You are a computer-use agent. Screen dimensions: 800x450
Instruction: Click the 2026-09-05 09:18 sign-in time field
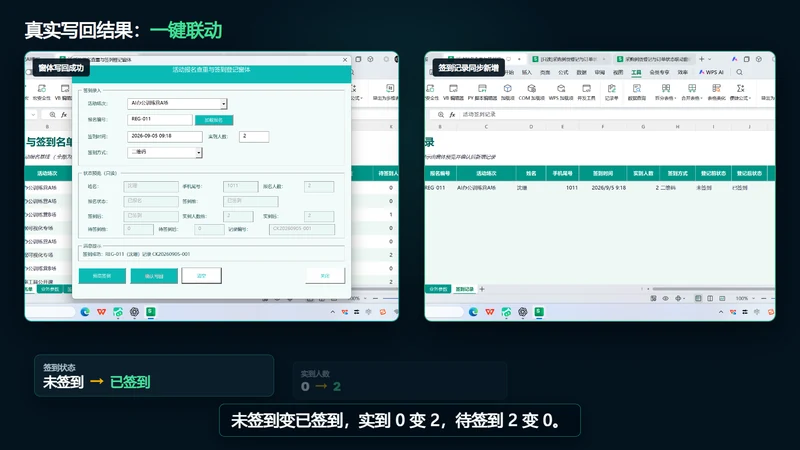pyautogui.click(x=164, y=136)
